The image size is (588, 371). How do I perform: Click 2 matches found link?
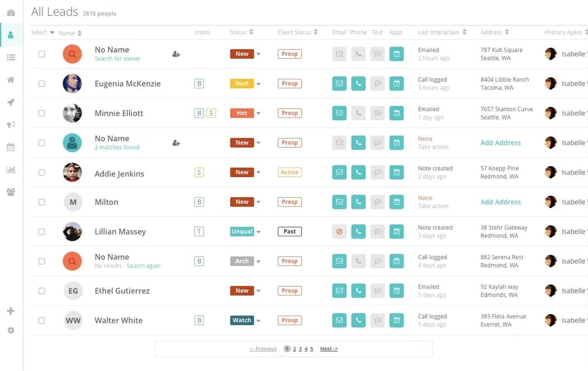[x=117, y=148]
